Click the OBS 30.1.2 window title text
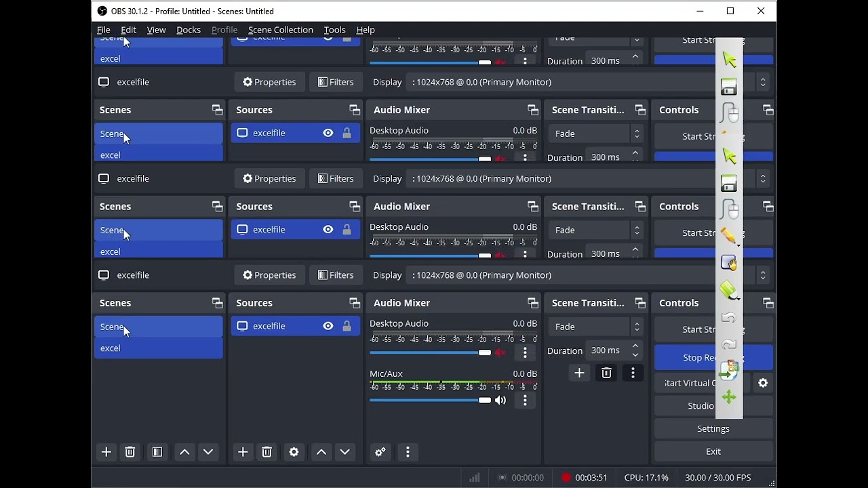Viewport: 868px width, 488px height. pos(193,11)
